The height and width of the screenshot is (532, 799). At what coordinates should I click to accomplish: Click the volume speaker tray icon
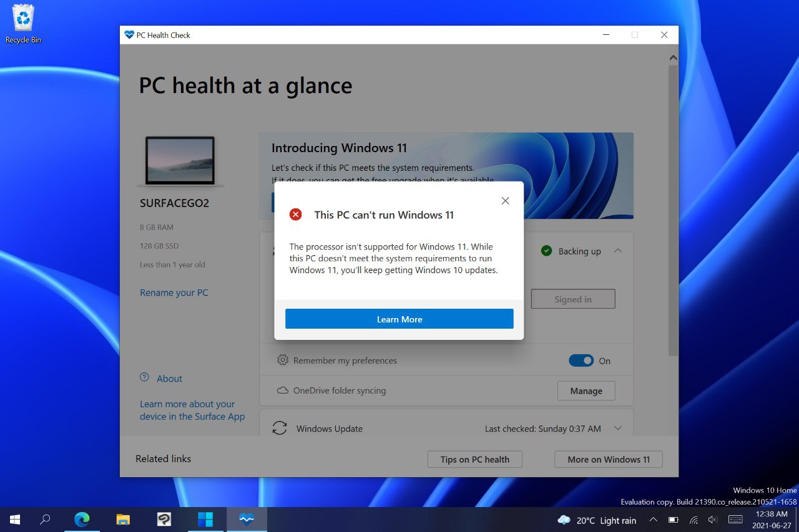713,520
